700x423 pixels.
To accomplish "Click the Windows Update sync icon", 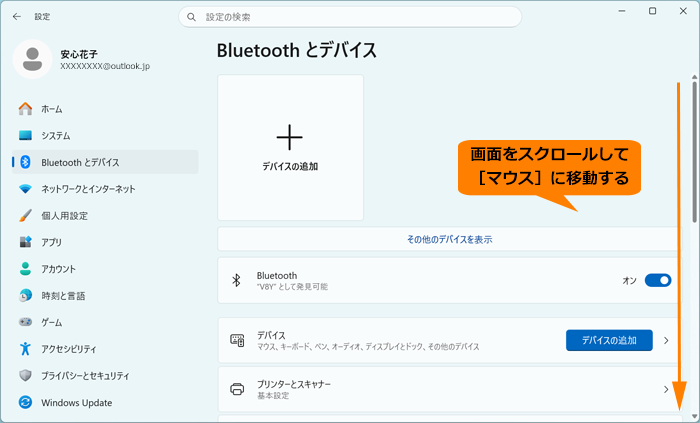I will pyautogui.click(x=25, y=402).
